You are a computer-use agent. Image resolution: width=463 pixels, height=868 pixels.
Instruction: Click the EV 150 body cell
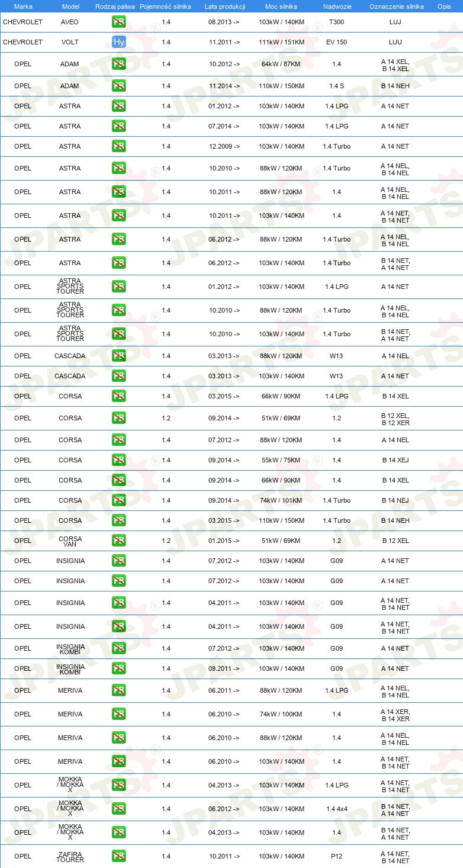pyautogui.click(x=336, y=42)
